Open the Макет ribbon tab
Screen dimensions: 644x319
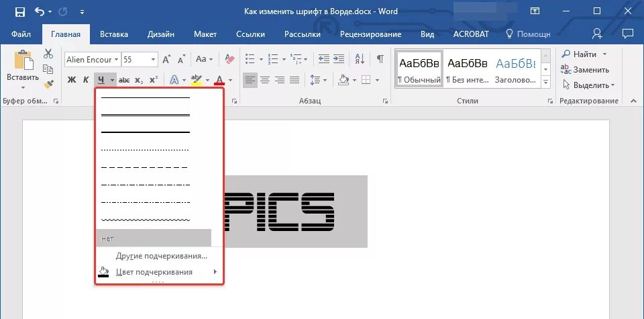click(205, 34)
